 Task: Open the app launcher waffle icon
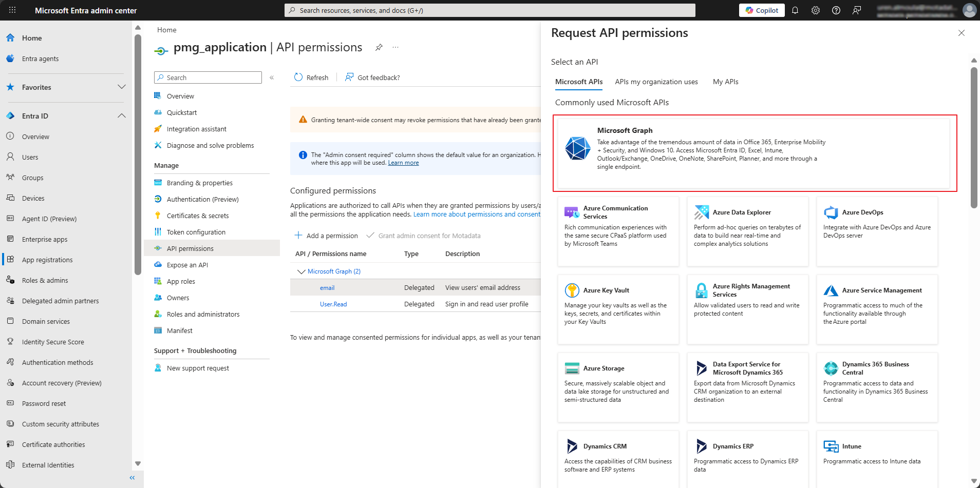[x=12, y=10]
